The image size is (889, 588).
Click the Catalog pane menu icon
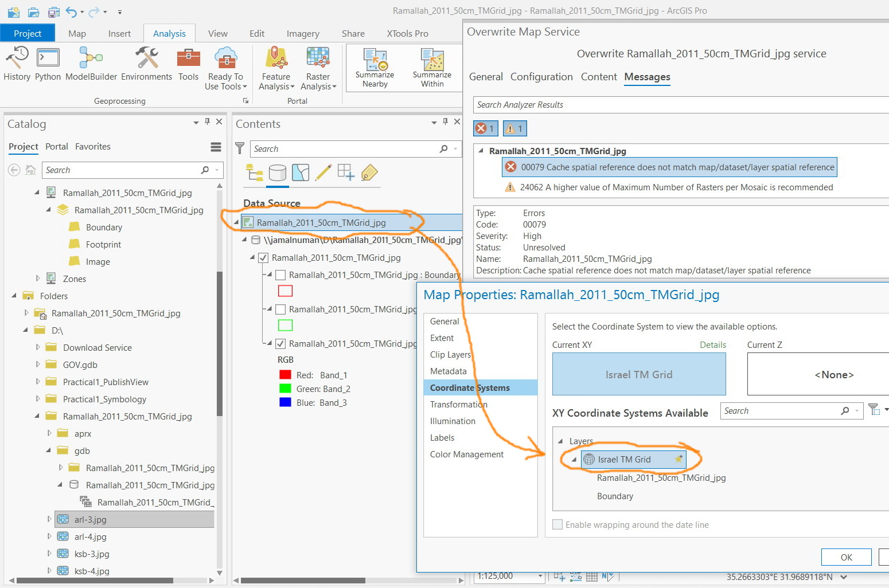tap(216, 147)
